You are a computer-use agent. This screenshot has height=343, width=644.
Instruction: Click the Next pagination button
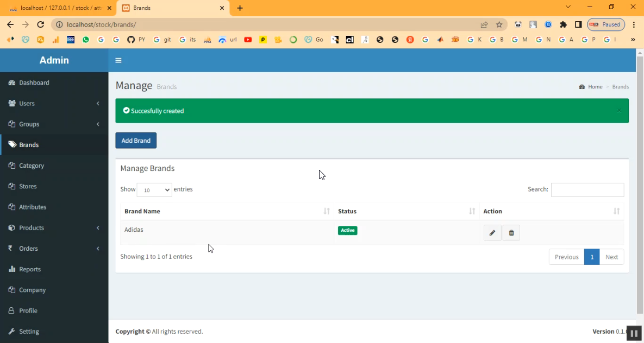611,257
